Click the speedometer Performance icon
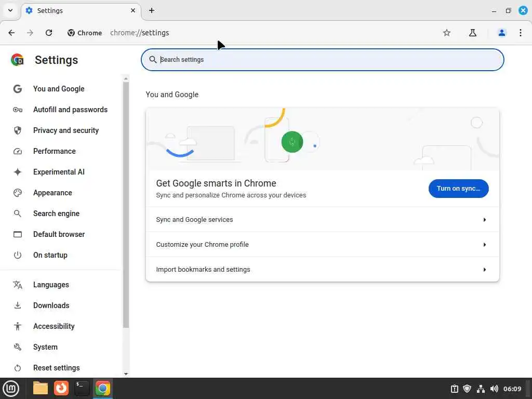 pos(18,151)
